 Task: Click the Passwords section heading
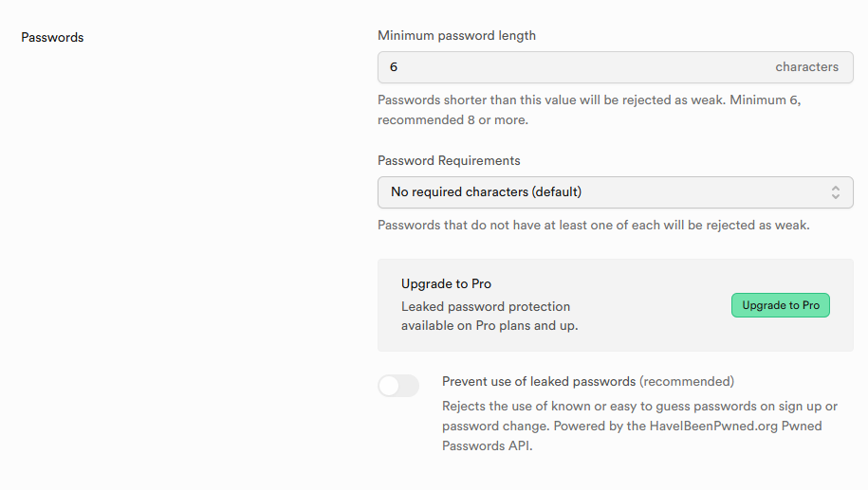tap(52, 38)
